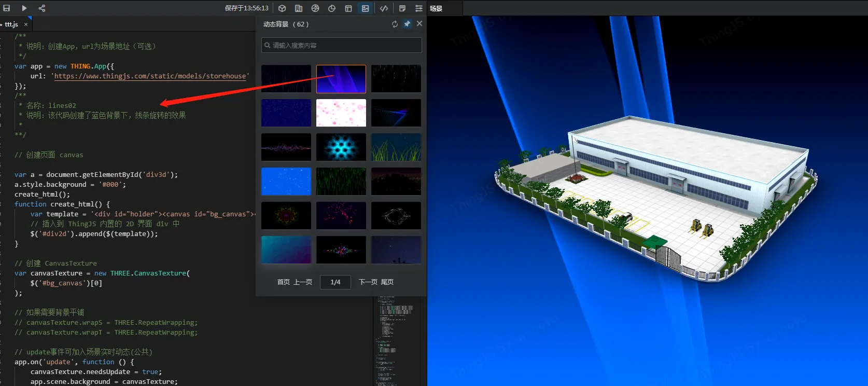Viewport: 868px width, 386px height.
Task: Open the share icon in the toolbar
Action: click(42, 8)
